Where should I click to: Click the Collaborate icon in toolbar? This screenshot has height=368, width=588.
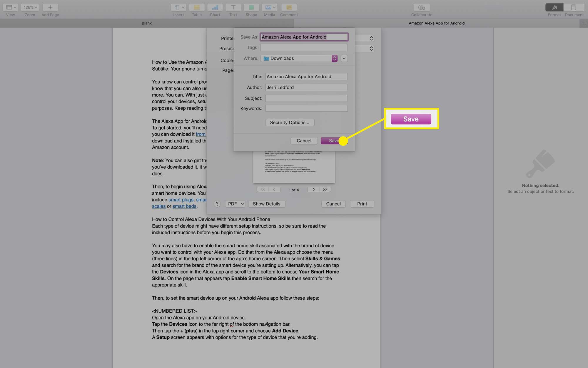(x=422, y=7)
